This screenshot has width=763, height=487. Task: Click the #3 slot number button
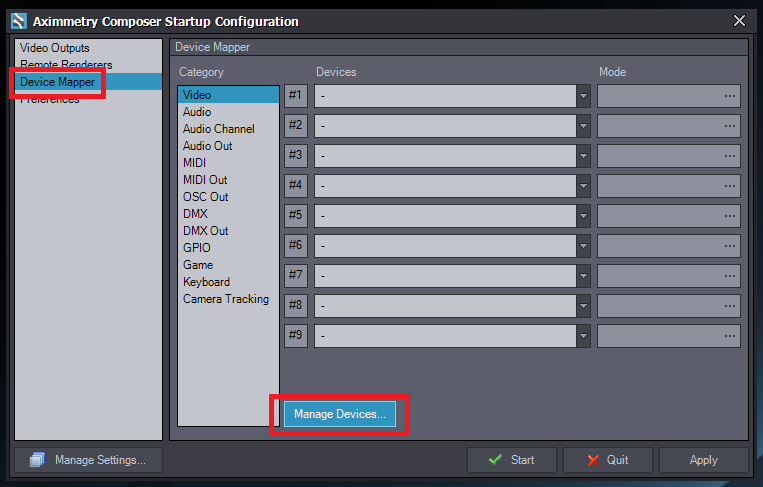point(296,156)
